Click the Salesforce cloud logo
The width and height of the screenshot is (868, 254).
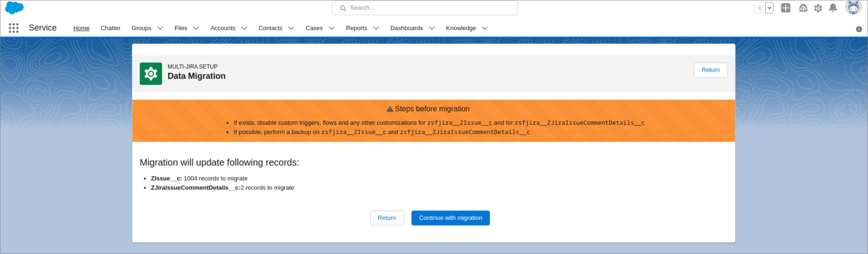tap(14, 8)
